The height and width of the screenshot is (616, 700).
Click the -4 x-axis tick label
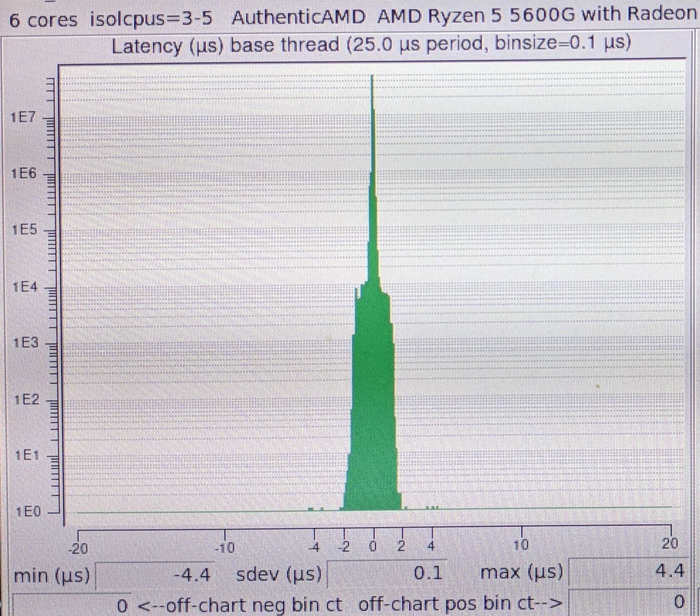[x=313, y=547]
